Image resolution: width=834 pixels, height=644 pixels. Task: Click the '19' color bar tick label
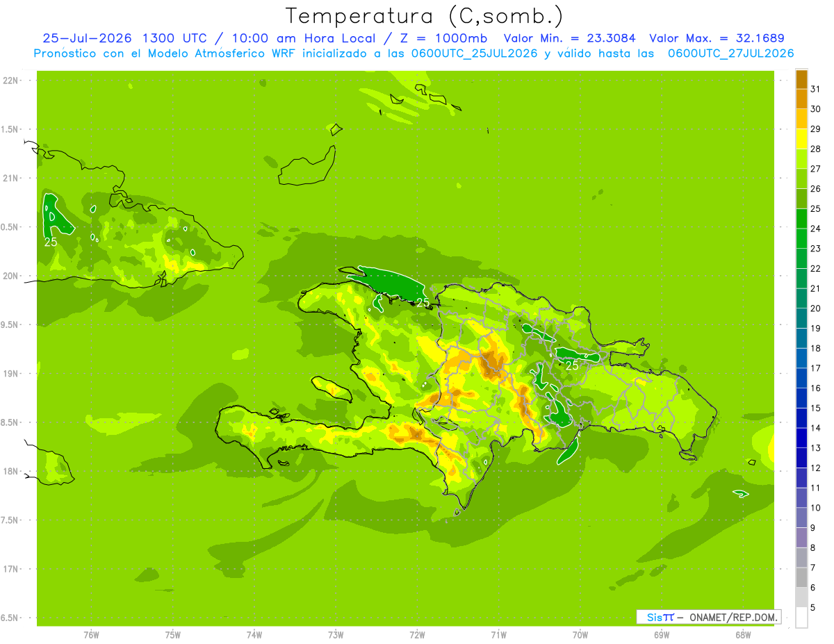point(815,329)
